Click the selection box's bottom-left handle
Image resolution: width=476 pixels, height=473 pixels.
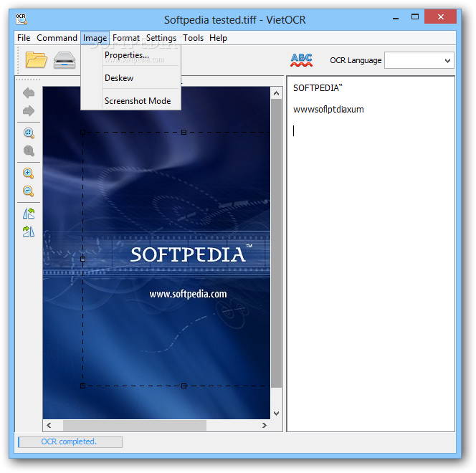coord(83,386)
